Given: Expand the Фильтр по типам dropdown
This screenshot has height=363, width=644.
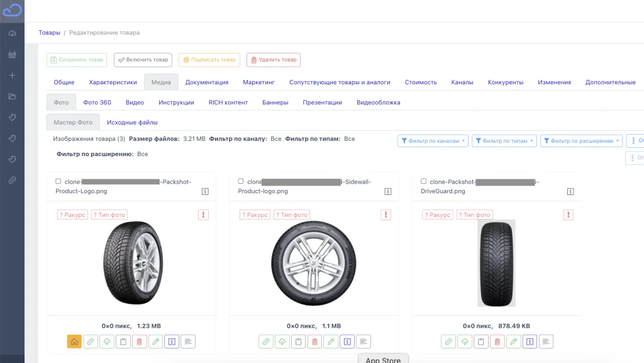Looking at the screenshot, I should 504,141.
